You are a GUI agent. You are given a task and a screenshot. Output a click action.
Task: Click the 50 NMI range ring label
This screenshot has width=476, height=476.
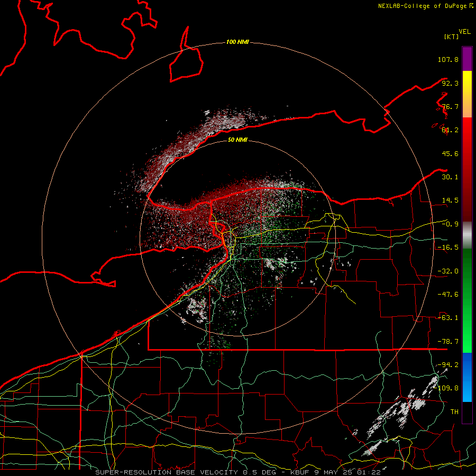click(237, 140)
